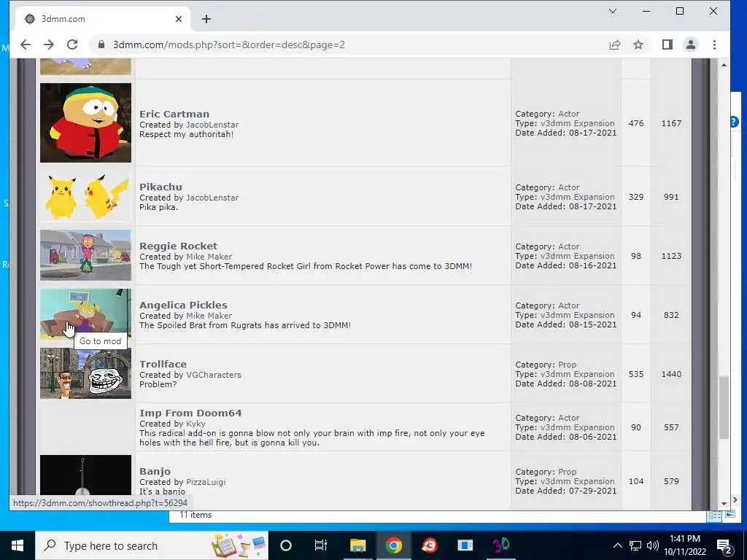Open Chrome side panel
Viewport: 747px width, 560px height.
point(667,44)
